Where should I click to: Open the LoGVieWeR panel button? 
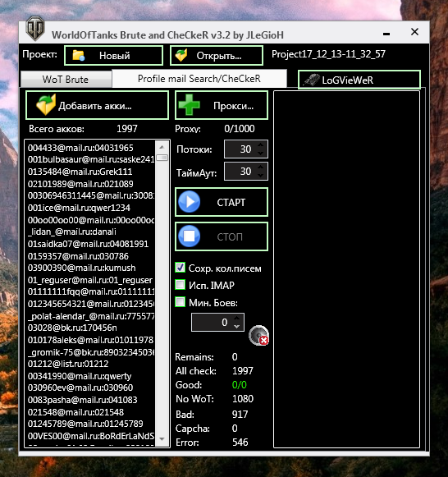coord(359,80)
